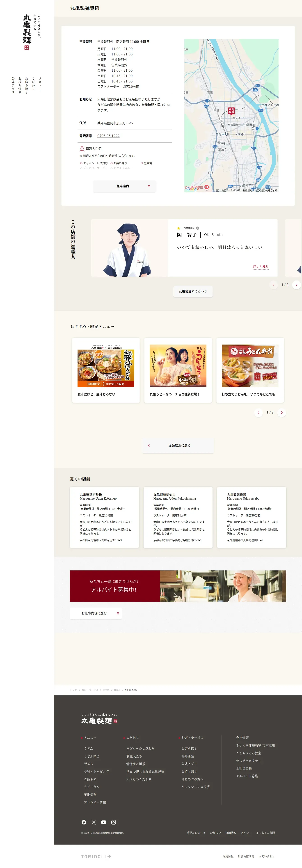Go to previous craftsman slide arrow
This screenshot has width=302, height=868.
coord(273,285)
